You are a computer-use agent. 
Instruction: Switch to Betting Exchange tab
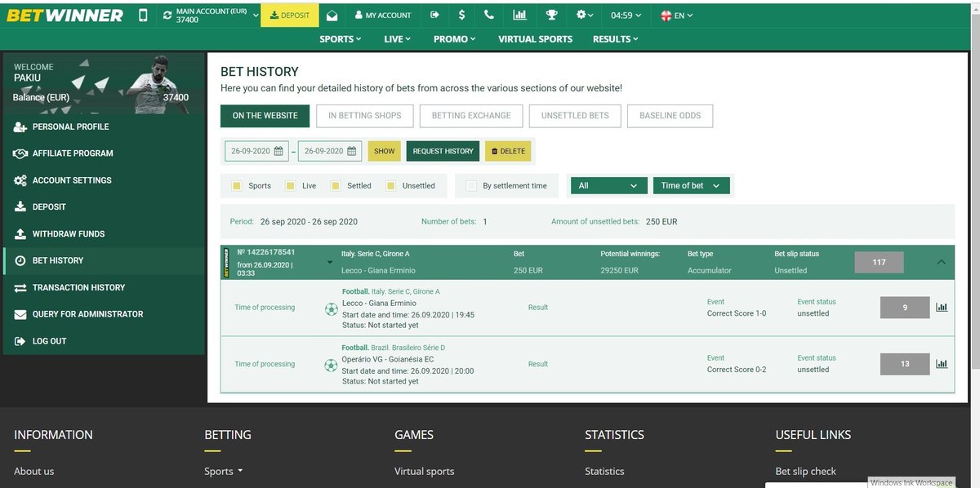[471, 116]
